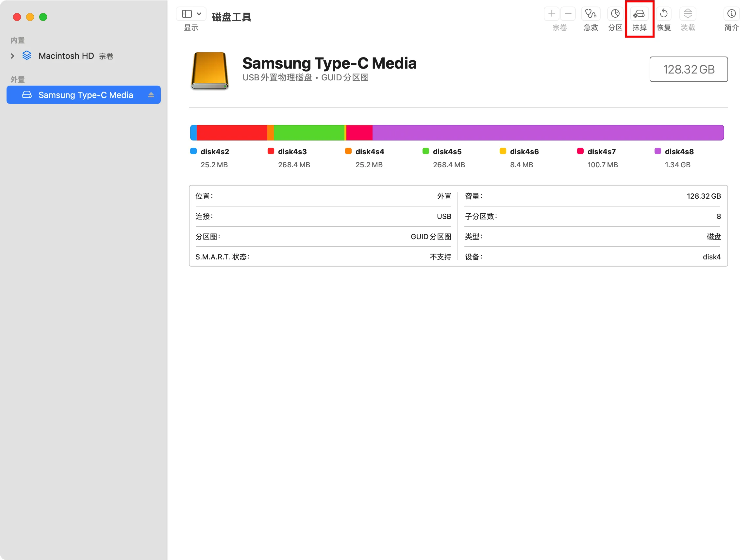Select the red segment in the partition bar
Screen dimensions: 749x560
[x=232, y=133]
